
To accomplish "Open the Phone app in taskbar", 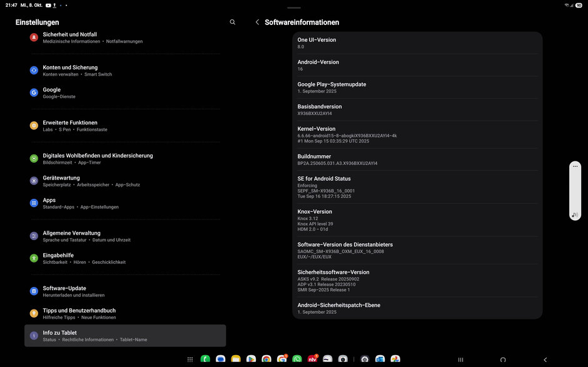I will coord(205,359).
